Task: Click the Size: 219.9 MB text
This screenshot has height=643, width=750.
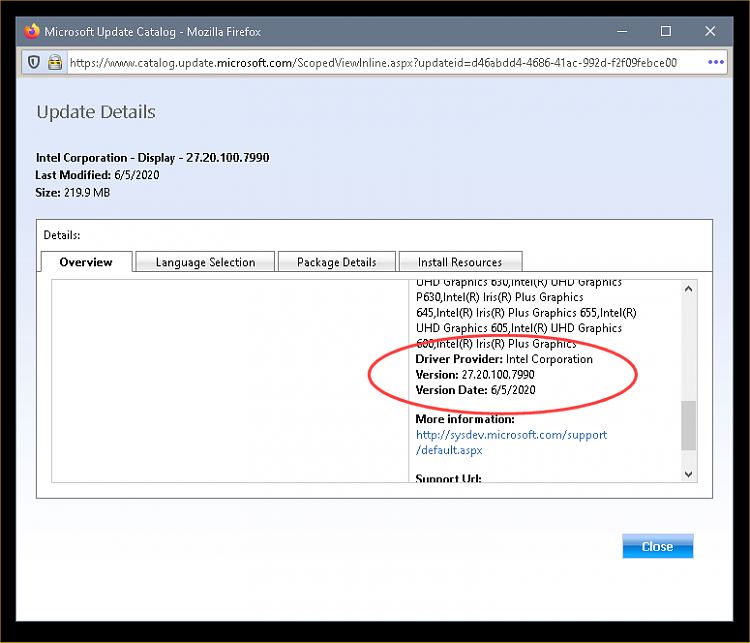Action: tap(73, 192)
